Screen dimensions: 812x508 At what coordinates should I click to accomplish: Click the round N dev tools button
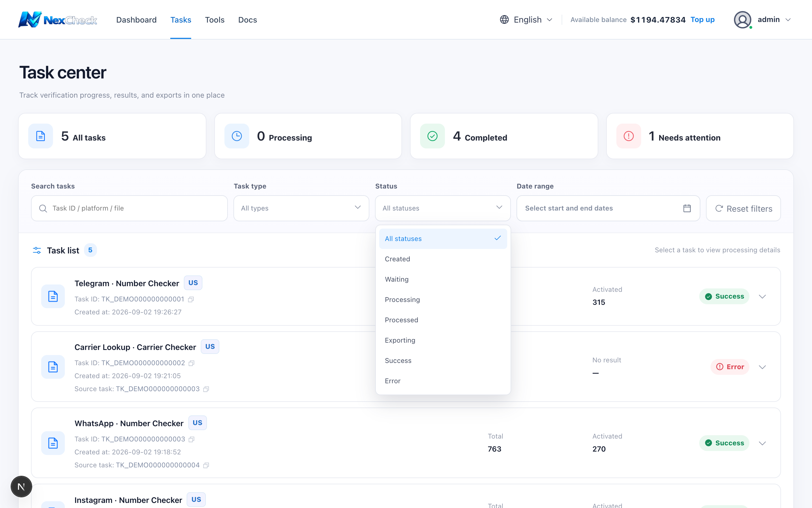(x=21, y=487)
